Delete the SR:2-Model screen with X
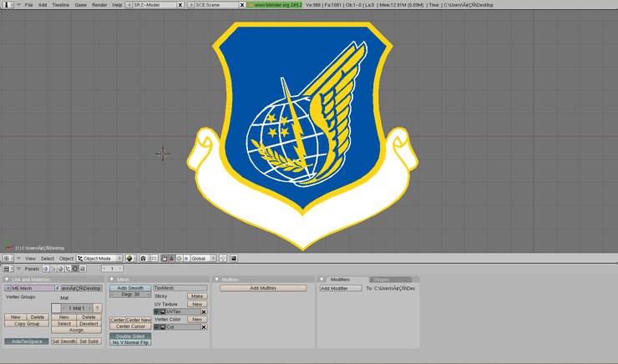 [x=180, y=5]
